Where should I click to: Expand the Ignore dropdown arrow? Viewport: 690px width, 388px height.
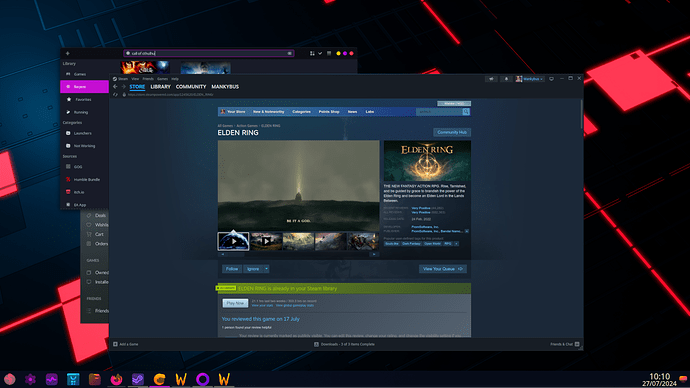pyautogui.click(x=266, y=269)
